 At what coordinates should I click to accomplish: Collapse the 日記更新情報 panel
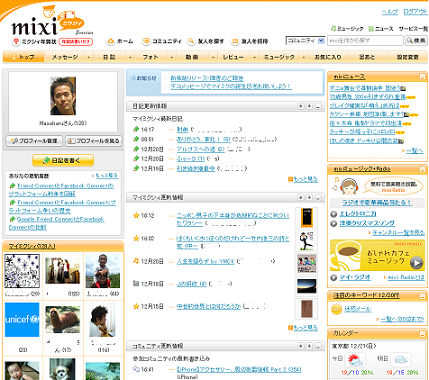[x=318, y=106]
